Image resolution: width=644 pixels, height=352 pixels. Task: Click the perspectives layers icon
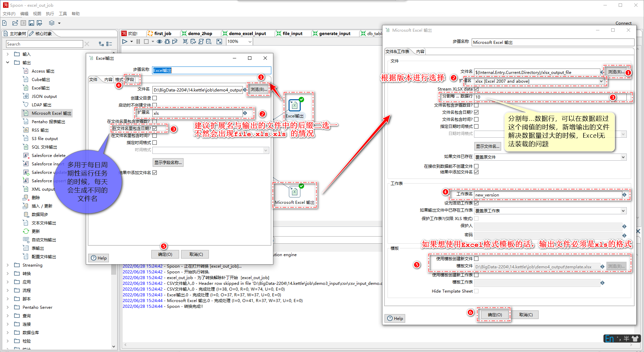52,23
